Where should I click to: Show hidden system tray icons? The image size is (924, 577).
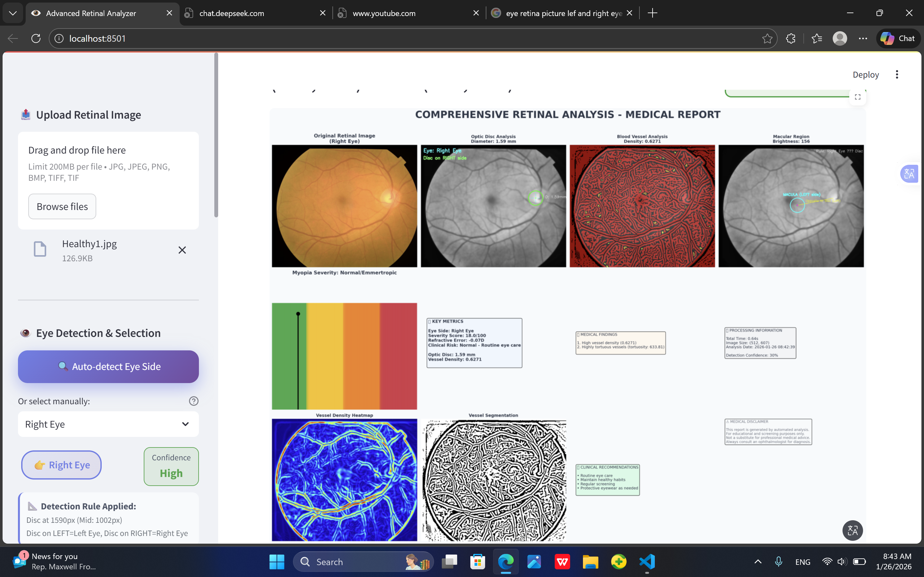tap(758, 562)
